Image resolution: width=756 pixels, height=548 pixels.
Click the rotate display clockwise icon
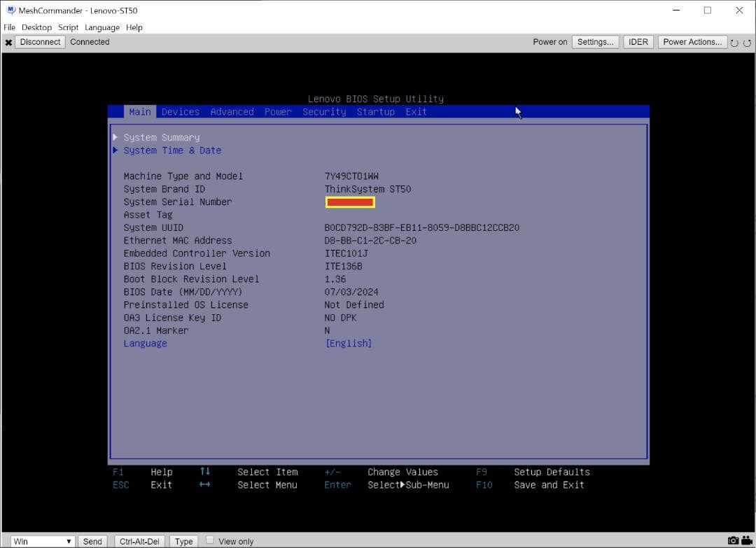point(747,43)
